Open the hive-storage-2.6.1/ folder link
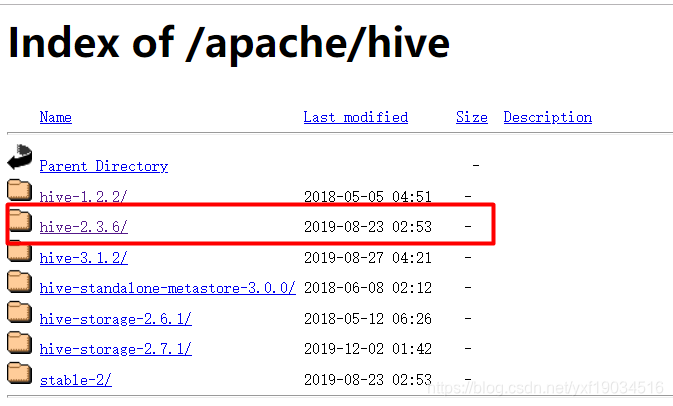 point(115,319)
